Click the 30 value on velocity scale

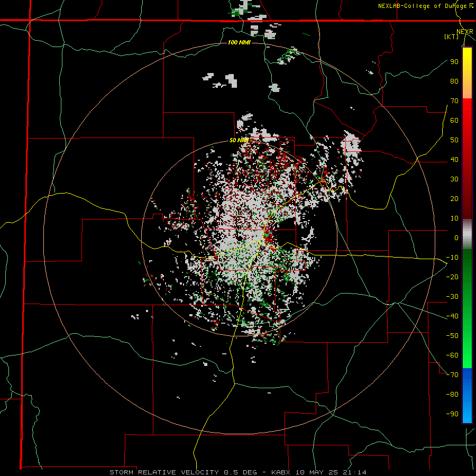[454, 179]
